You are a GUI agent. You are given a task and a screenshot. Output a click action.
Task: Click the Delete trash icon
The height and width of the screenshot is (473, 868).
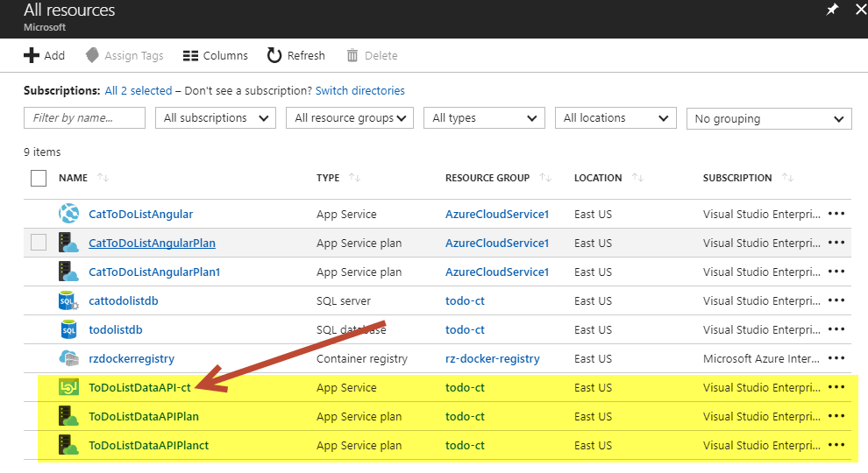tap(352, 55)
